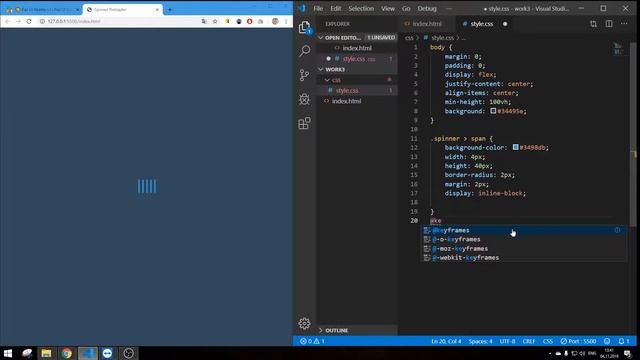Image resolution: width=640 pixels, height=360 pixels.
Task: Open the View menu
Action: (388, 9)
